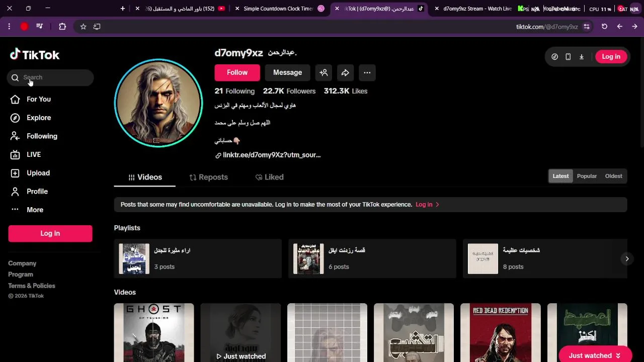Open the media playlist control icon

(x=40, y=26)
